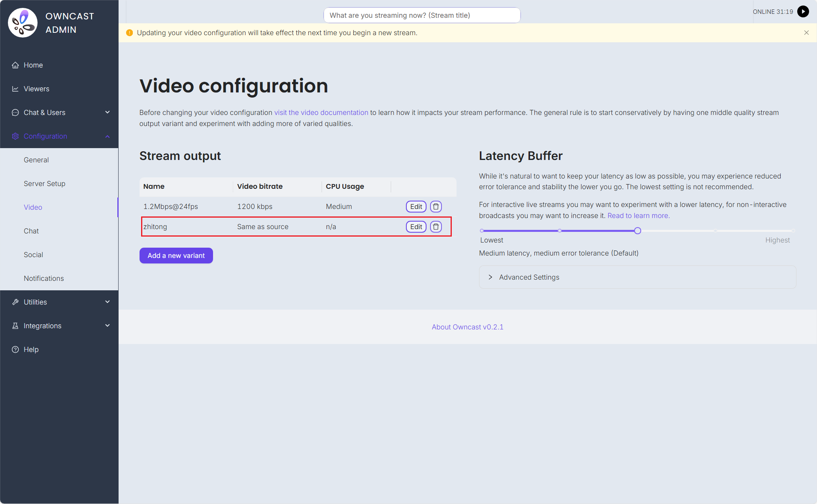Click the stream title input field
This screenshot has width=817, height=504.
point(422,15)
